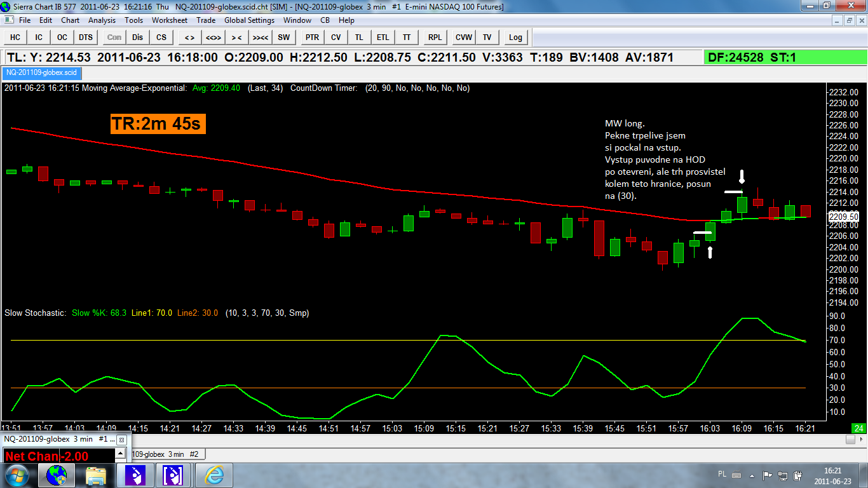Activate the PTR pointer tool

312,37
